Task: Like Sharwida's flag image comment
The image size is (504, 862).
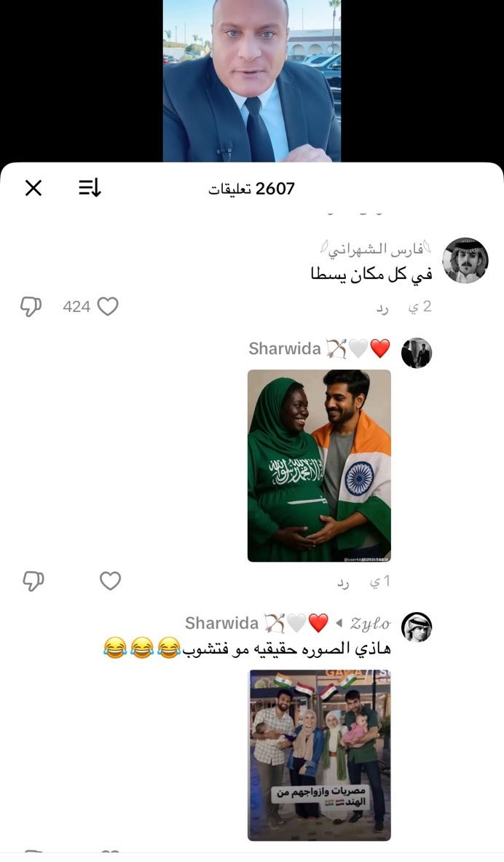Action: [x=110, y=581]
